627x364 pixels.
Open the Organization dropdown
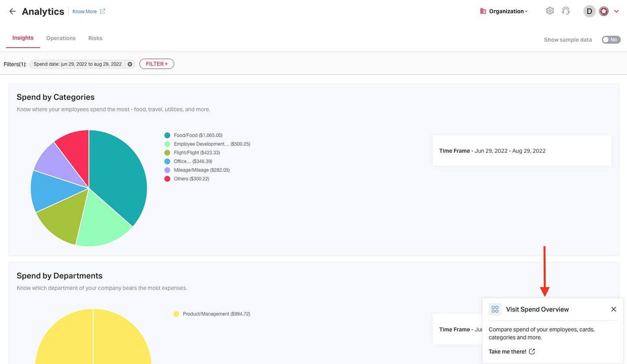coord(508,11)
